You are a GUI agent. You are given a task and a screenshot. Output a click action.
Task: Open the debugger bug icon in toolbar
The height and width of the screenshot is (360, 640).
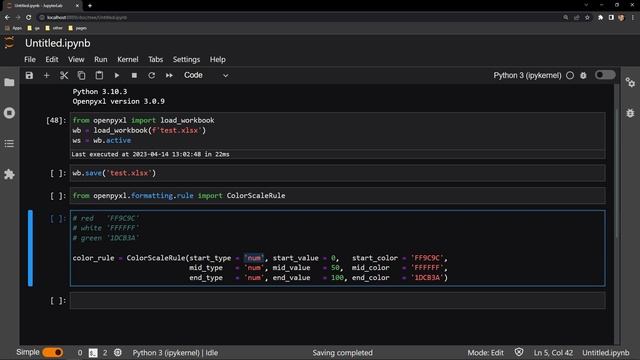pos(584,76)
